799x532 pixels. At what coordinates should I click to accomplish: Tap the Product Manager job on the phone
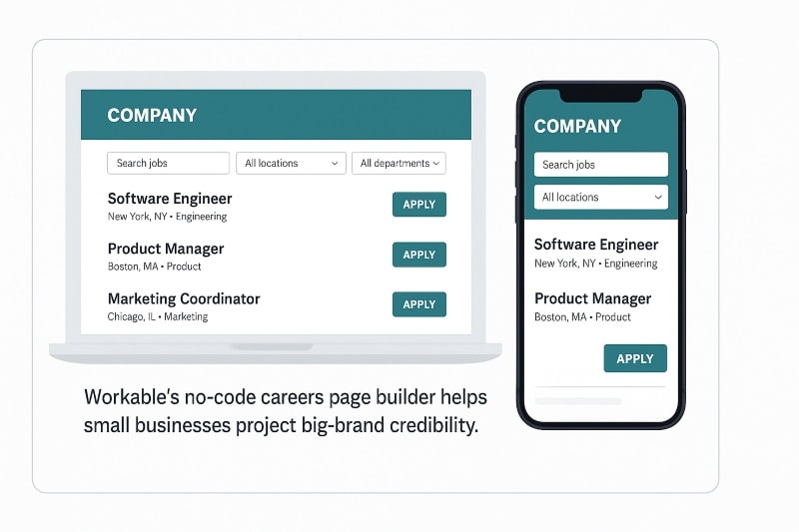[592, 298]
